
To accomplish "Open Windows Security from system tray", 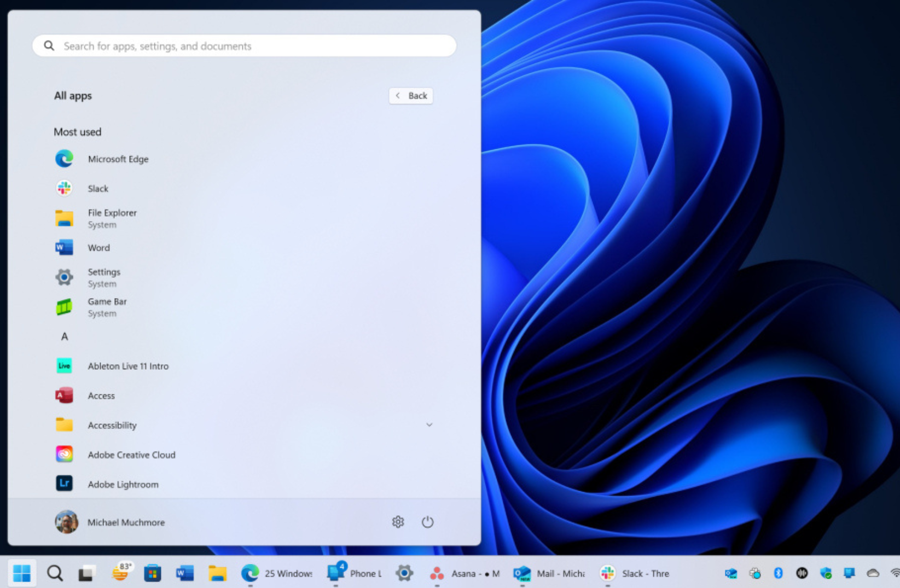I will click(x=826, y=573).
